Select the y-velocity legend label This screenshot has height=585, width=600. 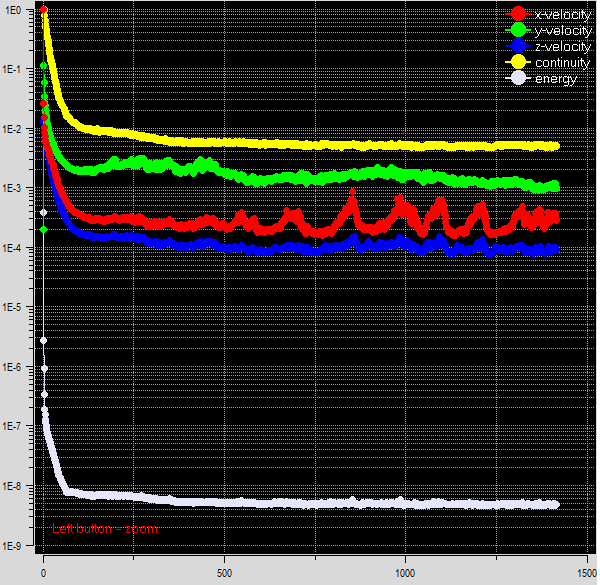point(563,30)
